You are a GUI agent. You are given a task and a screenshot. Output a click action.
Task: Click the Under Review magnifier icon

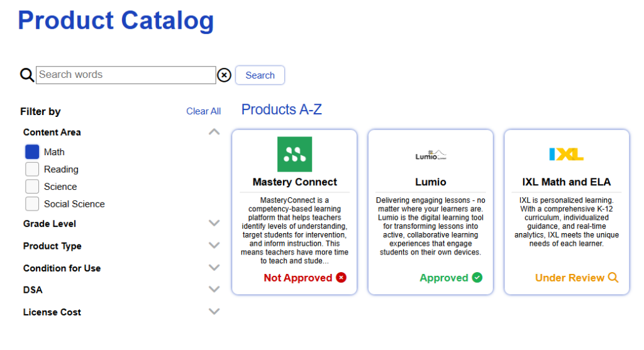coord(613,278)
